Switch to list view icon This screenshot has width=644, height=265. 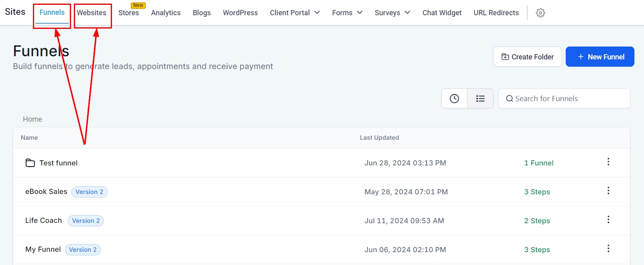(480, 98)
